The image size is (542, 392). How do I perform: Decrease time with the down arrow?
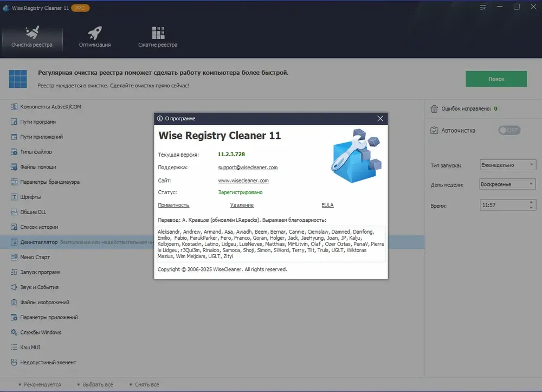click(x=531, y=208)
